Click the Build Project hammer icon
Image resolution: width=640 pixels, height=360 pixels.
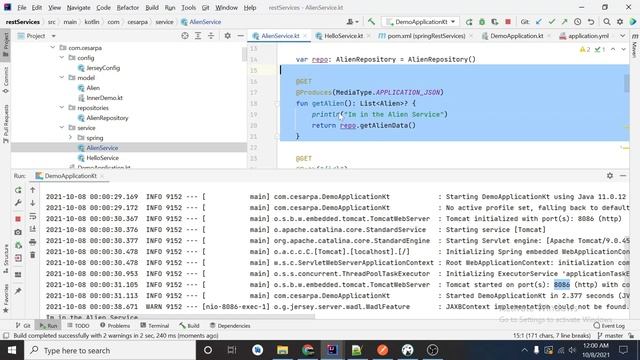371,22
